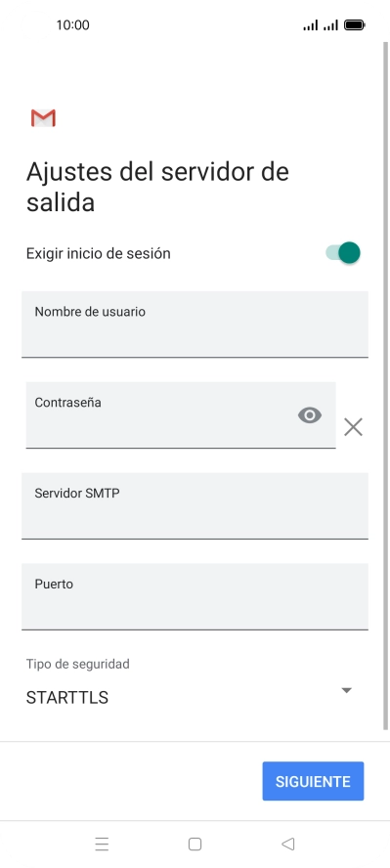Tap the Android home square icon

point(195,844)
